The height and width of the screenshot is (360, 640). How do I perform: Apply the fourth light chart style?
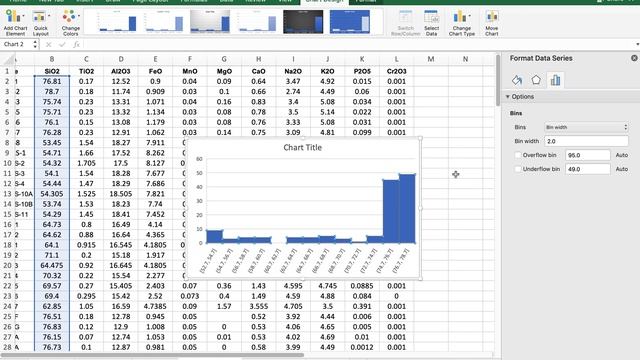click(257, 22)
